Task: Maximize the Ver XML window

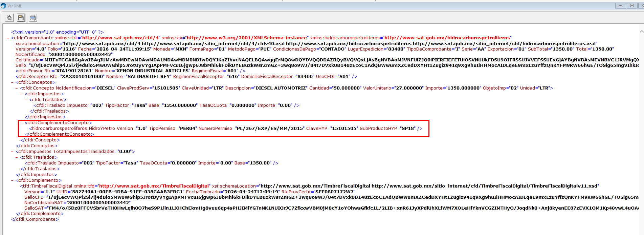Action: pos(631,6)
